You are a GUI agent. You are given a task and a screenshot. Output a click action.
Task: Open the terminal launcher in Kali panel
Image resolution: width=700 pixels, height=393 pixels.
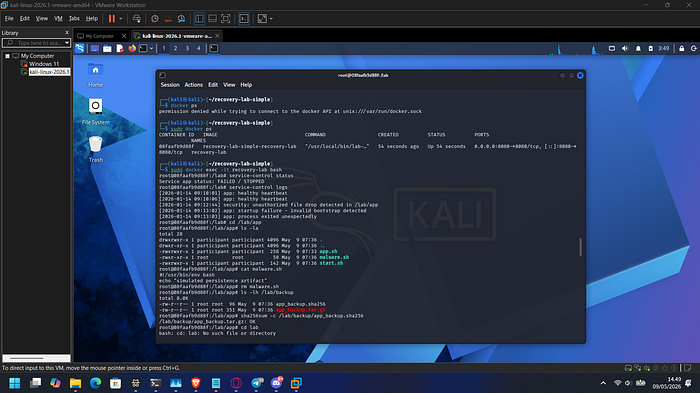point(143,48)
